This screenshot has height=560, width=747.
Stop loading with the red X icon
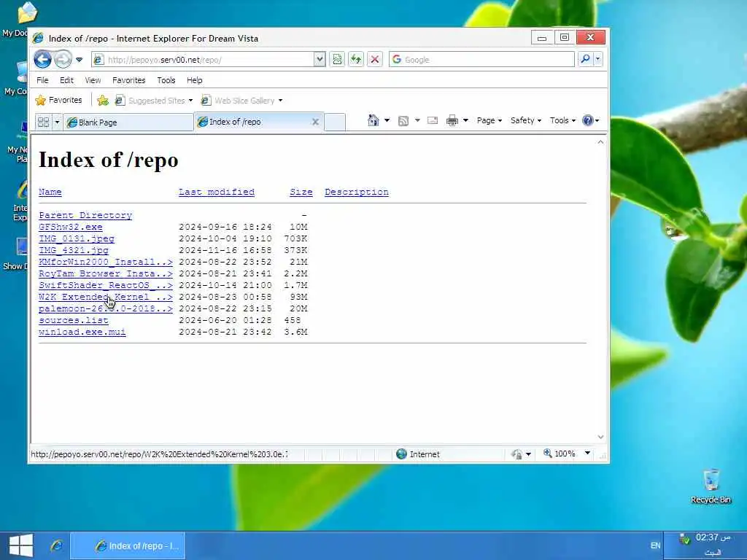(375, 60)
